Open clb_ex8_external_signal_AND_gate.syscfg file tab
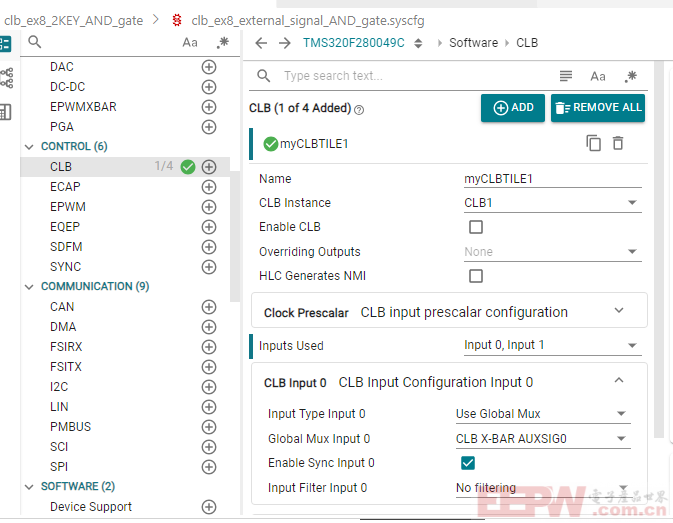The width and height of the screenshot is (673, 523). click(308, 21)
